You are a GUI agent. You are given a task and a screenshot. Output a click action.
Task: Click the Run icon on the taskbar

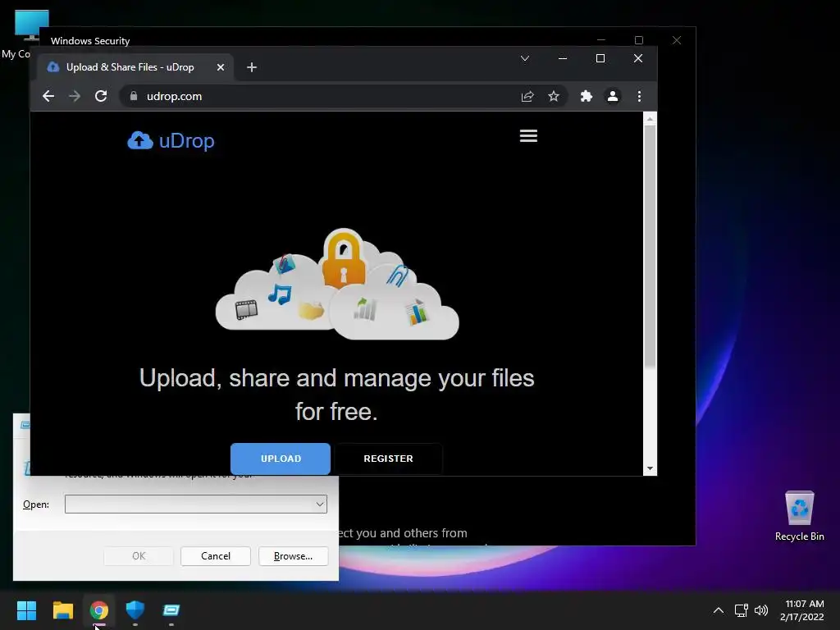pos(171,610)
